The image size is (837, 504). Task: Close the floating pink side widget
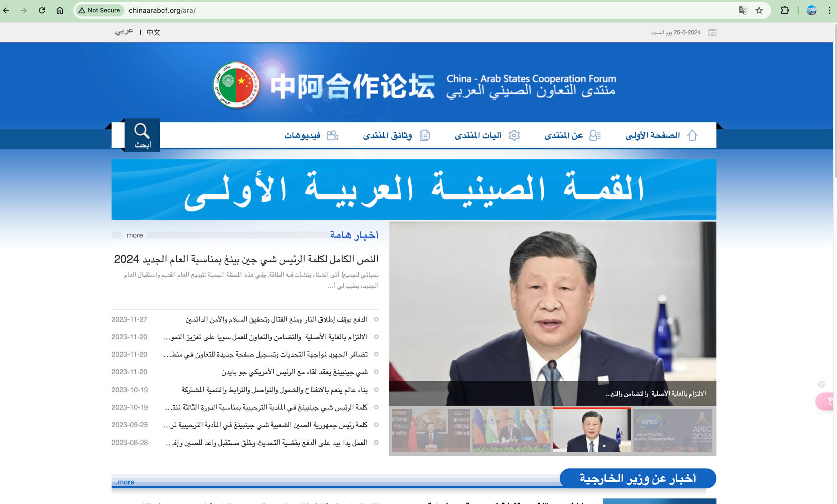(x=821, y=384)
